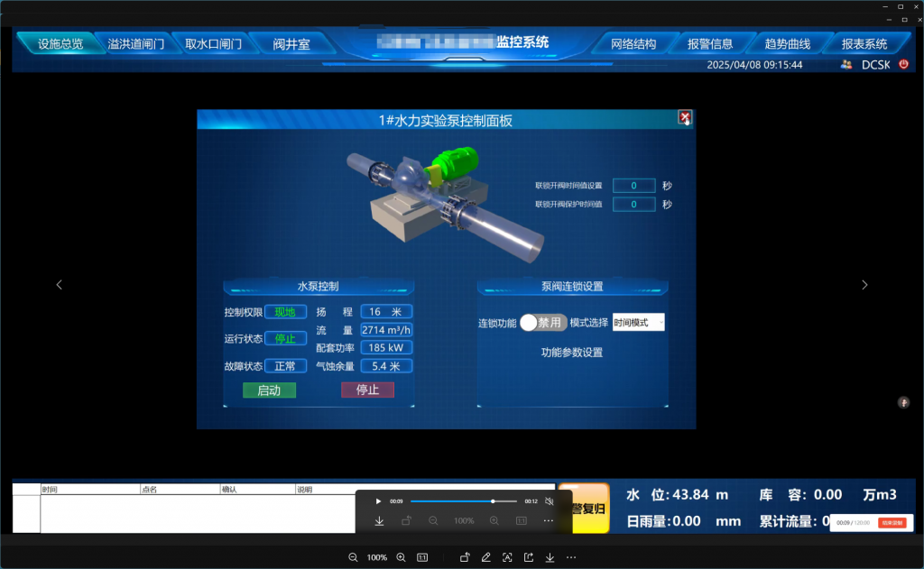Open the 设施总览 tab
The width and height of the screenshot is (924, 569).
(x=60, y=43)
